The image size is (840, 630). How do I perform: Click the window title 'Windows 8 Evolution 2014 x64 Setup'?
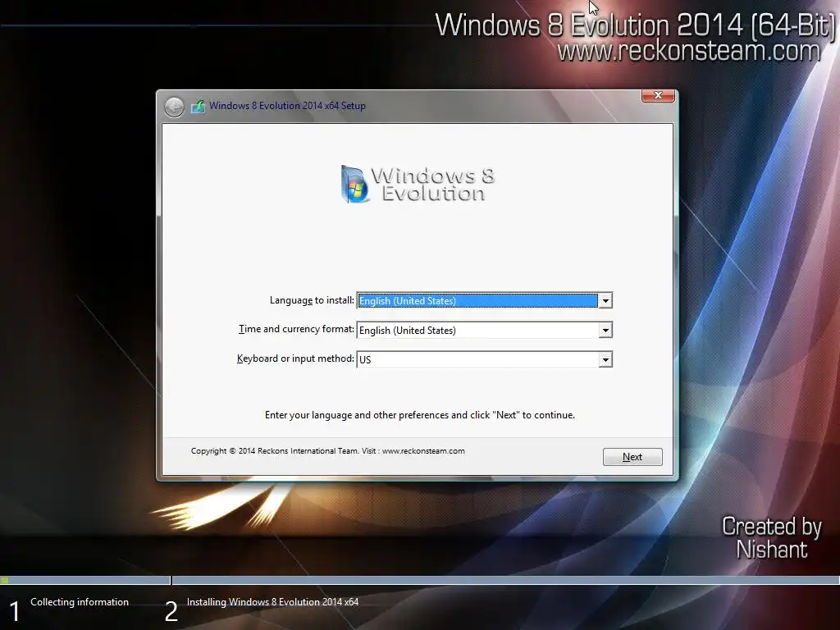pyautogui.click(x=287, y=106)
